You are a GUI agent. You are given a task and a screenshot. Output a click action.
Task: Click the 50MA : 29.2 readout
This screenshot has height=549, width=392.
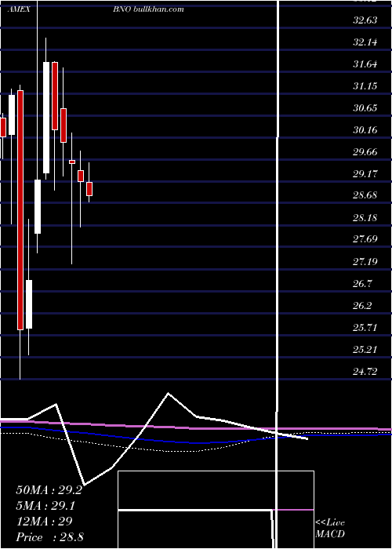pyautogui.click(x=49, y=490)
